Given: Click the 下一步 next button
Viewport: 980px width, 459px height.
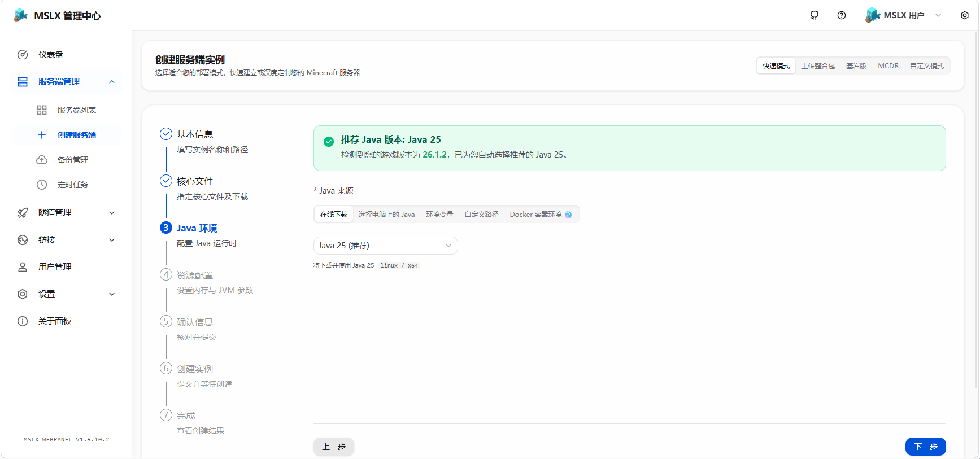Looking at the screenshot, I should 925,447.
